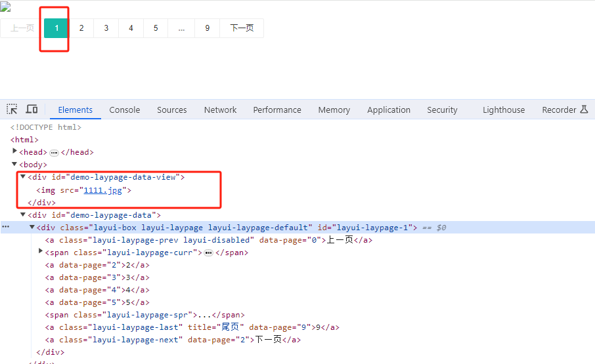Image resolution: width=595 pixels, height=364 pixels.
Task: Click the title="尾页" attribute text
Action: (x=216, y=327)
